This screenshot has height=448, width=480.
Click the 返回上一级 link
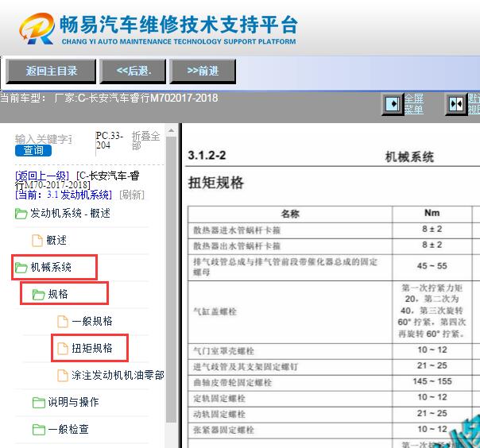click(x=42, y=176)
